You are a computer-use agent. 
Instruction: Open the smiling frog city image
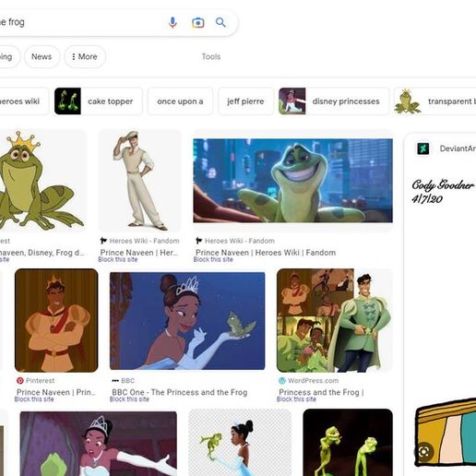(292, 181)
